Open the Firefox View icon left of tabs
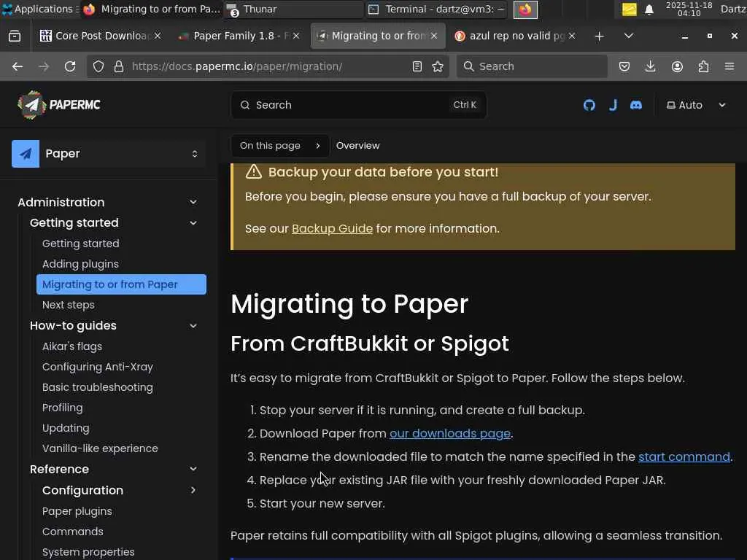This screenshot has width=747, height=560. coord(15,36)
